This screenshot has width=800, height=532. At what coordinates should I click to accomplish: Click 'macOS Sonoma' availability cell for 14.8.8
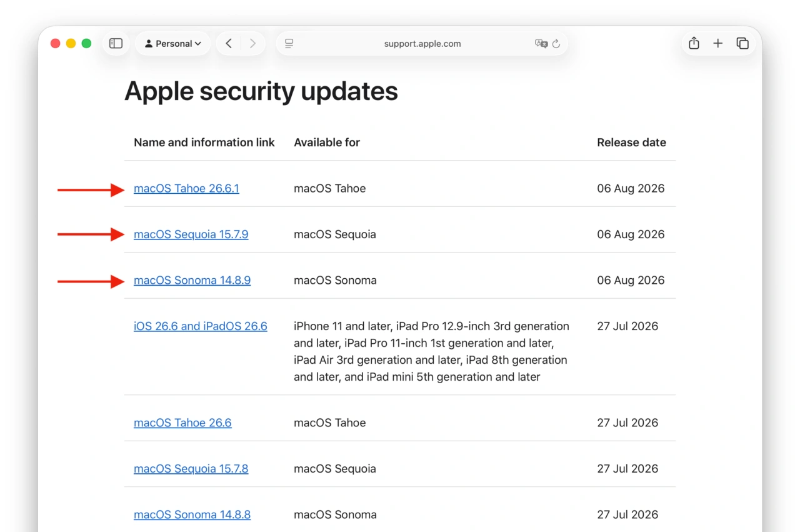pyautogui.click(x=336, y=514)
